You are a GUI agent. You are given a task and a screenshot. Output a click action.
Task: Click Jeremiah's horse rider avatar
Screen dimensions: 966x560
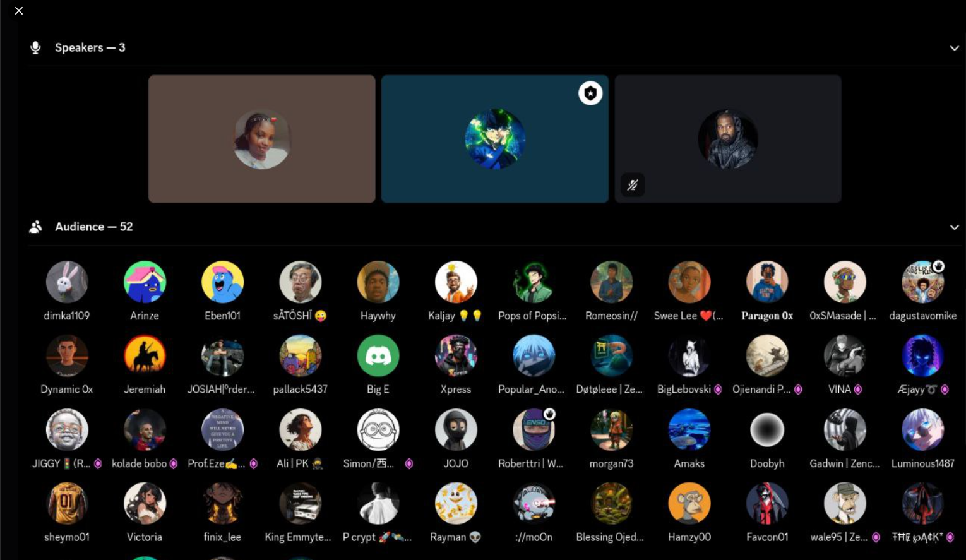click(x=145, y=356)
